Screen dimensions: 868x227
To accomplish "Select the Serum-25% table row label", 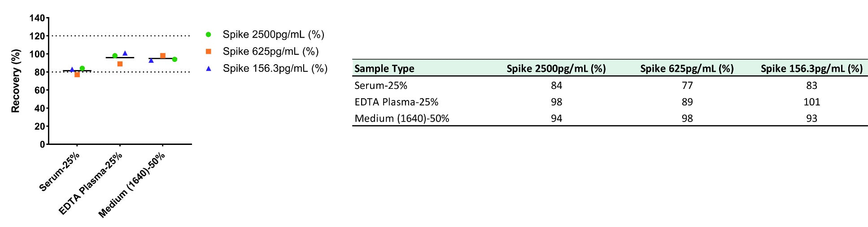I will pos(381,85).
